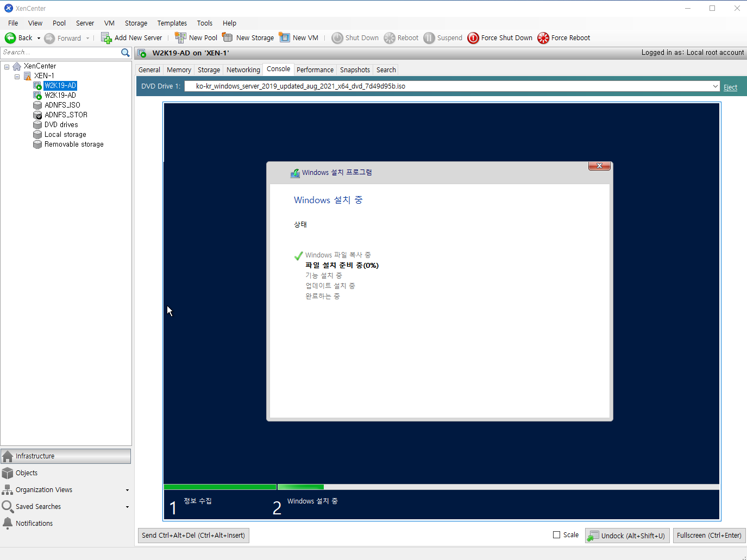Click the Suspend pause icon
Screen dimensions: 747x560
point(429,38)
